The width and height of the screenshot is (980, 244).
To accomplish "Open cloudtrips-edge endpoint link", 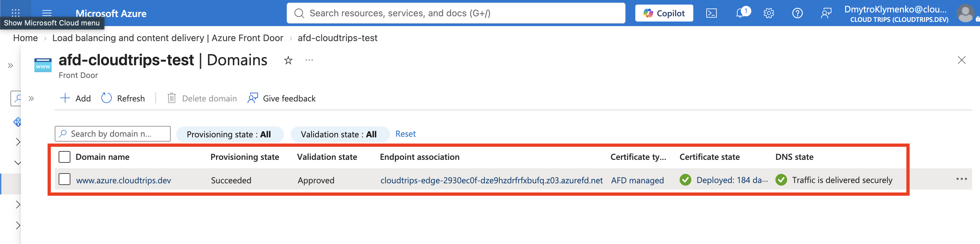I will [x=492, y=180].
